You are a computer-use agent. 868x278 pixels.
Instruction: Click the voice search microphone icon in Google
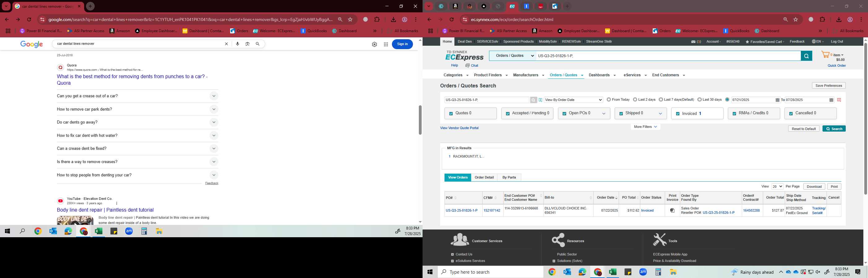[238, 44]
